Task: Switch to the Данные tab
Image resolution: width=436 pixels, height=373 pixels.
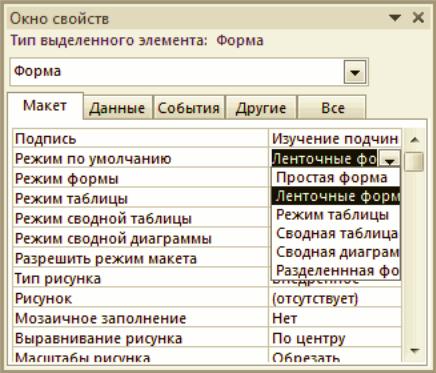Action: [117, 108]
